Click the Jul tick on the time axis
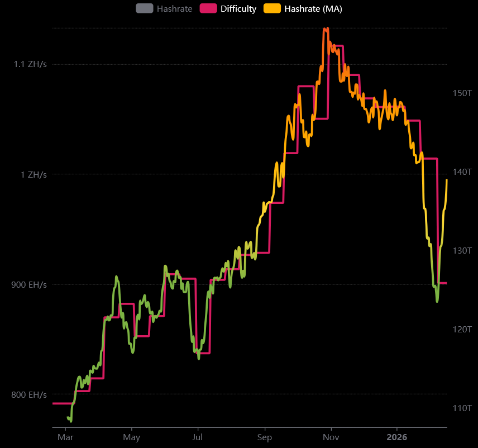Viewport: 478px width, 448px height. (x=197, y=436)
